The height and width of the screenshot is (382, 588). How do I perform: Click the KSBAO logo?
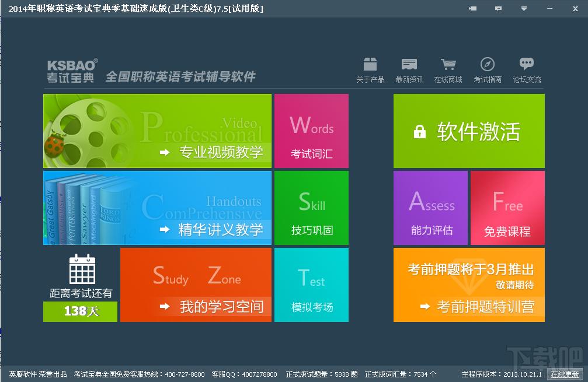[x=71, y=71]
